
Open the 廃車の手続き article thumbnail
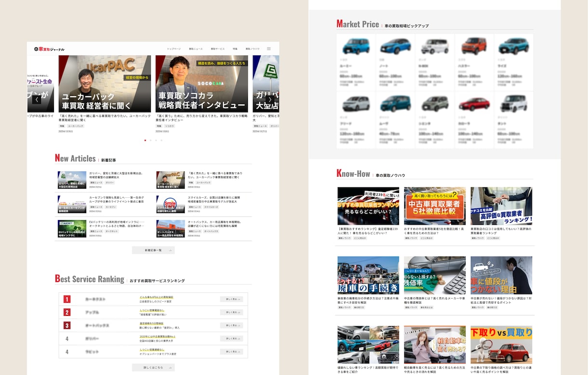tap(368, 275)
